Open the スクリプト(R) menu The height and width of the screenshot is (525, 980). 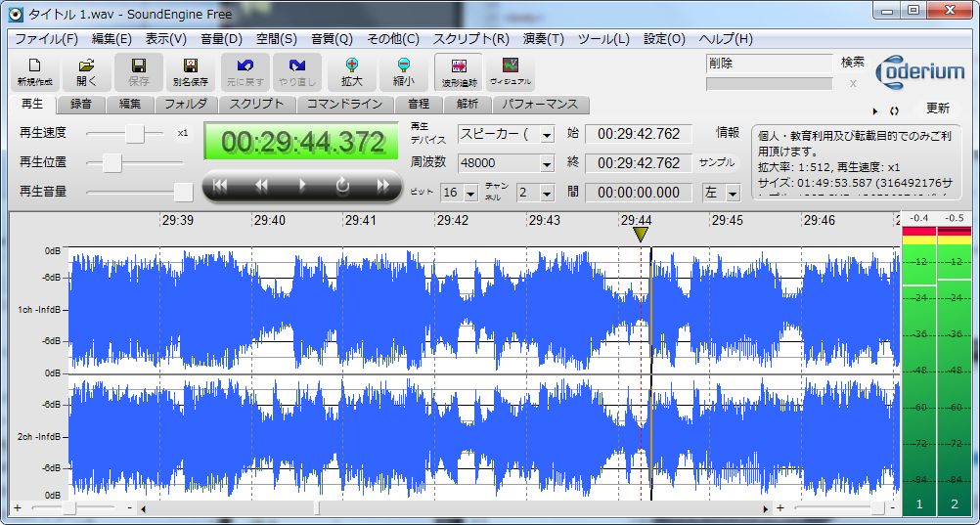(471, 39)
